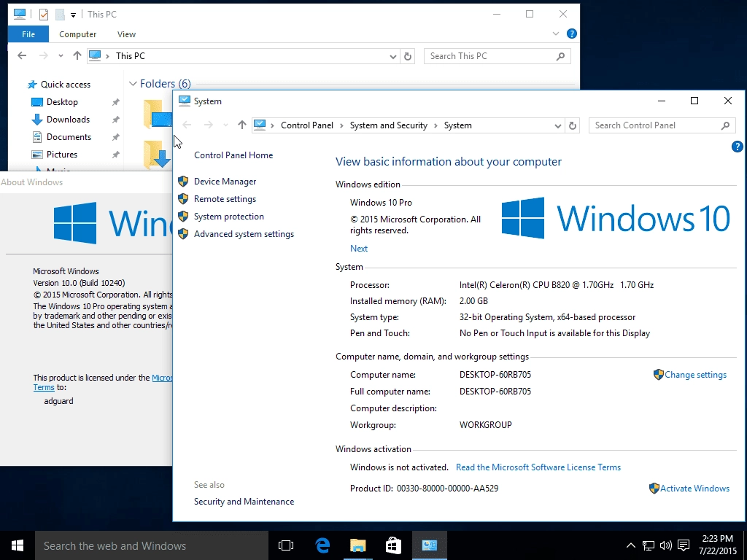Click the System protection shield icon

coord(183,217)
